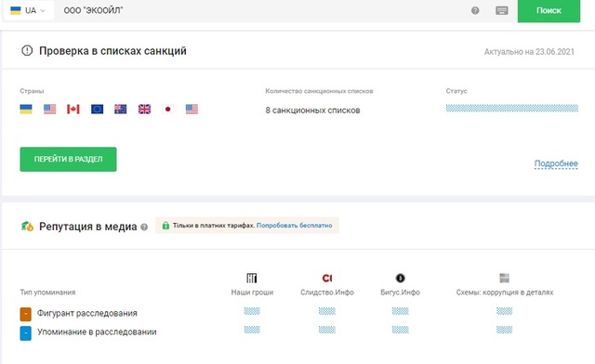Click help icon beside Репутация в медиа
595x364 pixels.
(x=144, y=227)
